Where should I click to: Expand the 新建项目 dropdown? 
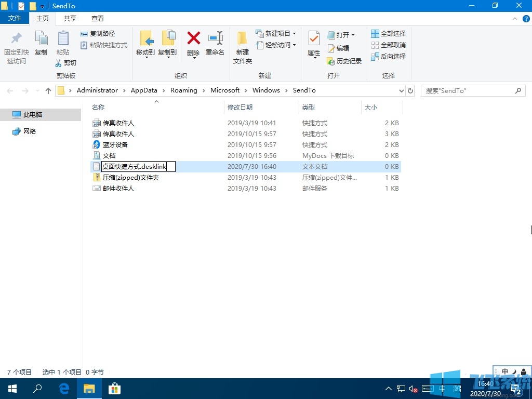point(276,33)
